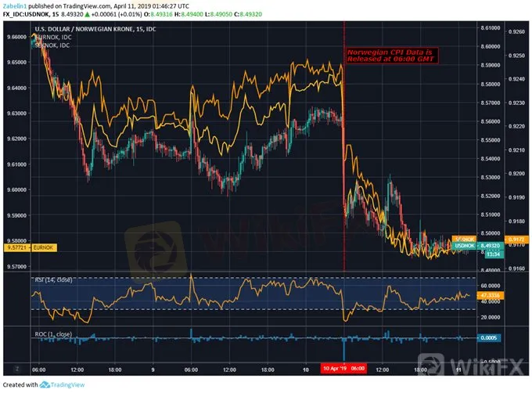Select the EURNOK, IDC legend entry
The height and width of the screenshot is (393, 532).
click(x=54, y=37)
